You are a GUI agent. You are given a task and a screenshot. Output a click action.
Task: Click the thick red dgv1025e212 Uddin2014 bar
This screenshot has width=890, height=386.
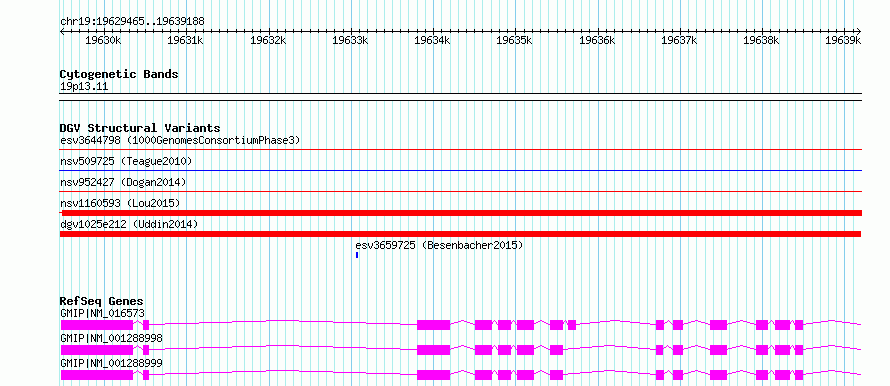460,234
